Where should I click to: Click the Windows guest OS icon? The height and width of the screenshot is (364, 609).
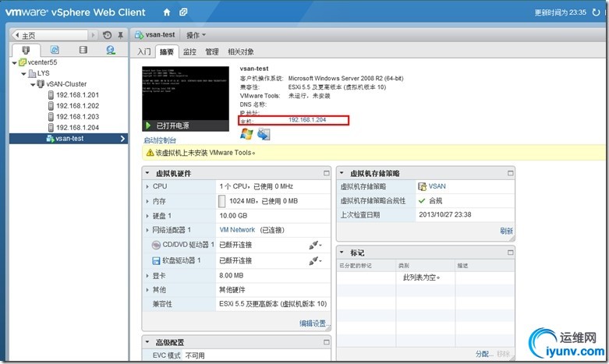pos(246,134)
